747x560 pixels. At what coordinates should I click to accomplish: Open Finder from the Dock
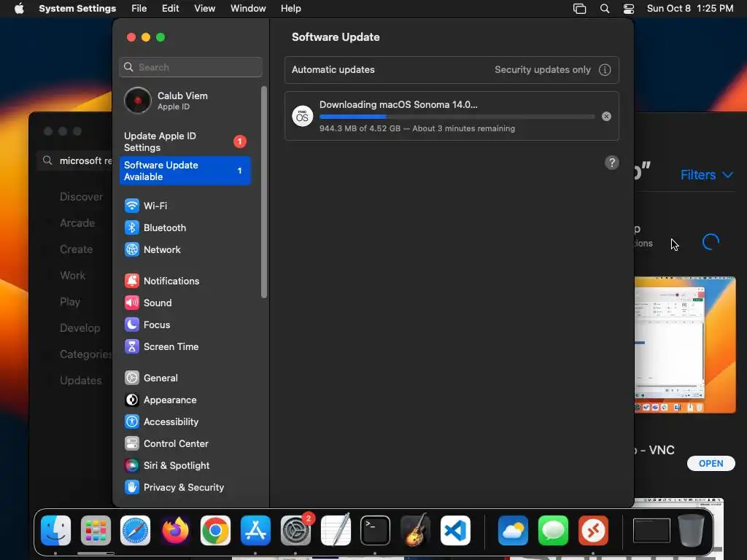55,530
